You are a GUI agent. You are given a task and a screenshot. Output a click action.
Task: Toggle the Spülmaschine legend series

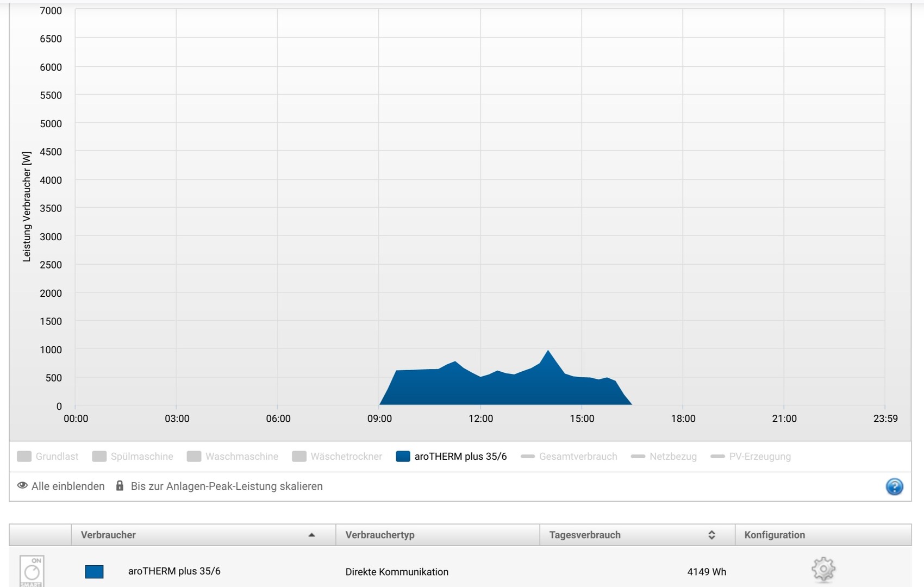pos(133,457)
